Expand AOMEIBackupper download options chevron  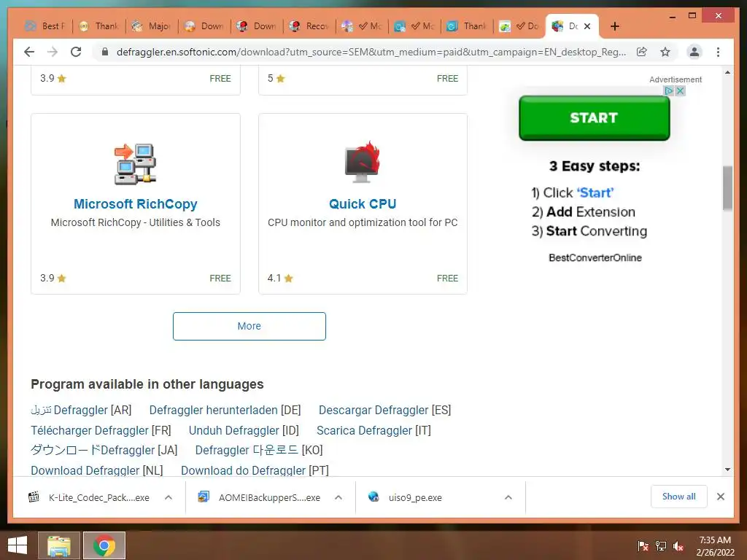pos(338,497)
